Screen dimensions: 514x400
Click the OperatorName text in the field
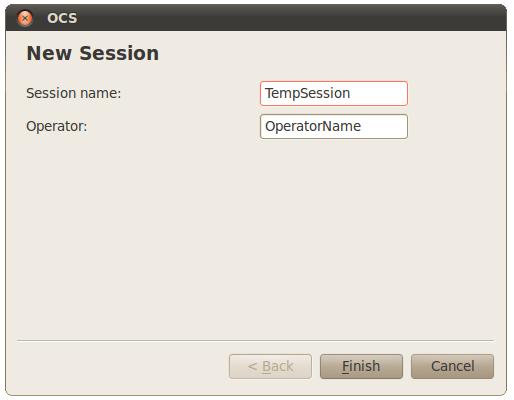pyautogui.click(x=313, y=126)
